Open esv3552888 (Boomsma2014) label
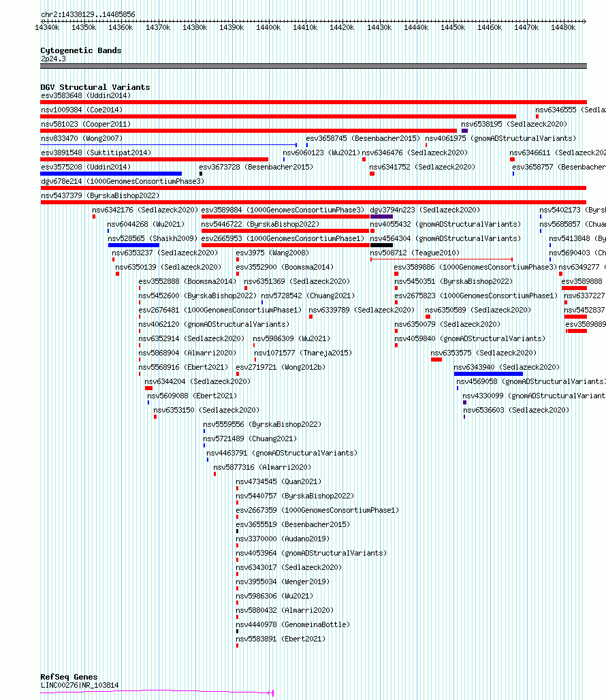This screenshot has width=606, height=700. click(187, 281)
